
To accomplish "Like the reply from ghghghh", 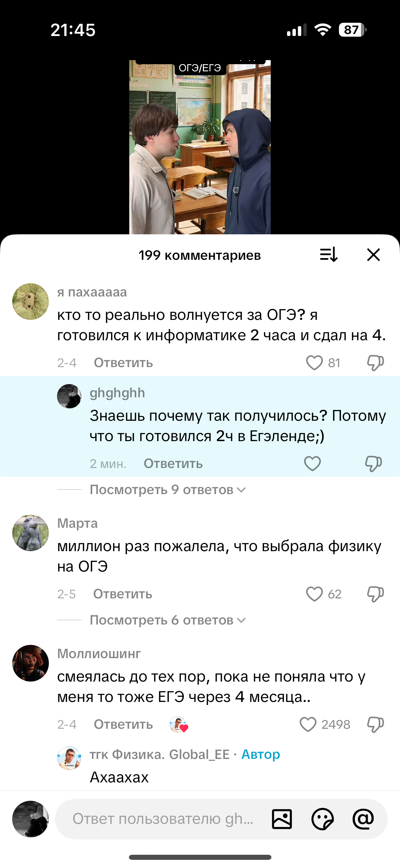I will (312, 464).
